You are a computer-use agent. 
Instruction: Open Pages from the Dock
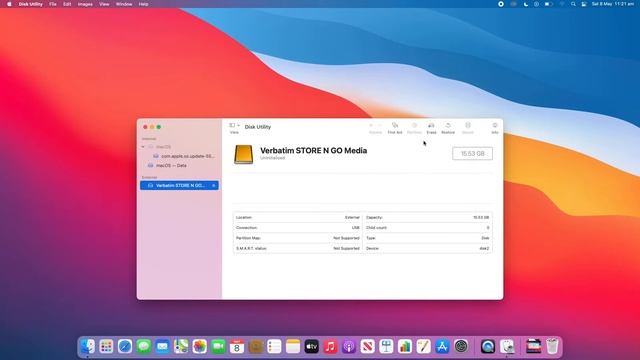[424, 347]
